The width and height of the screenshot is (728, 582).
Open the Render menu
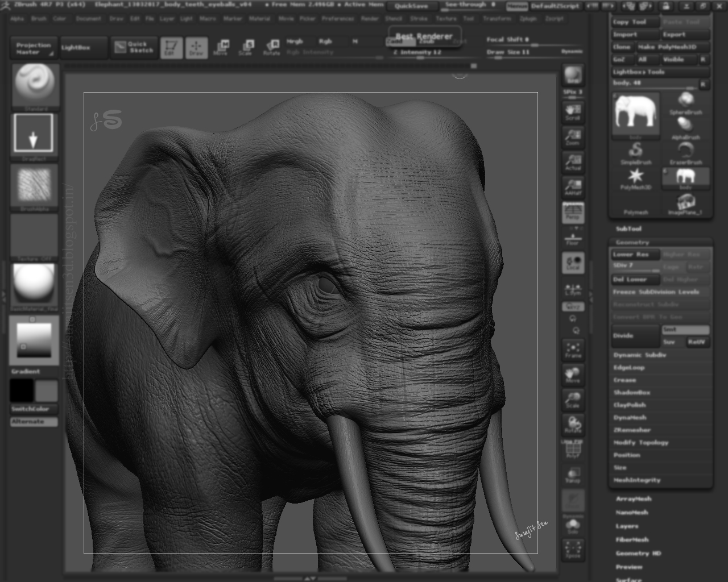370,19
